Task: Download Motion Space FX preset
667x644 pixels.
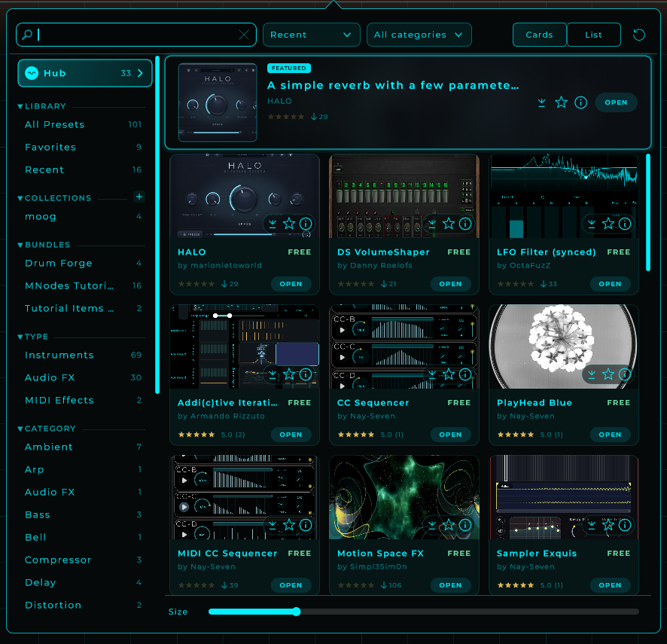Action: pos(432,525)
